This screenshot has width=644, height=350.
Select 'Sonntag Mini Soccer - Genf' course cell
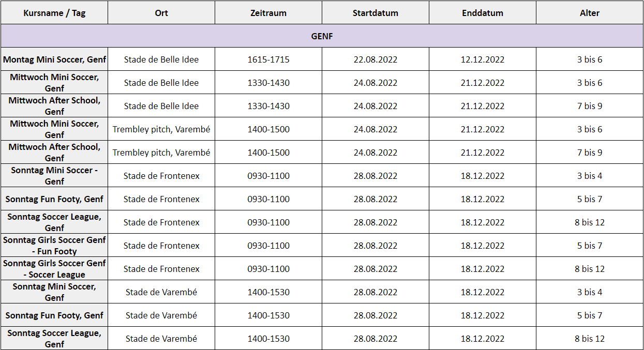(54, 176)
